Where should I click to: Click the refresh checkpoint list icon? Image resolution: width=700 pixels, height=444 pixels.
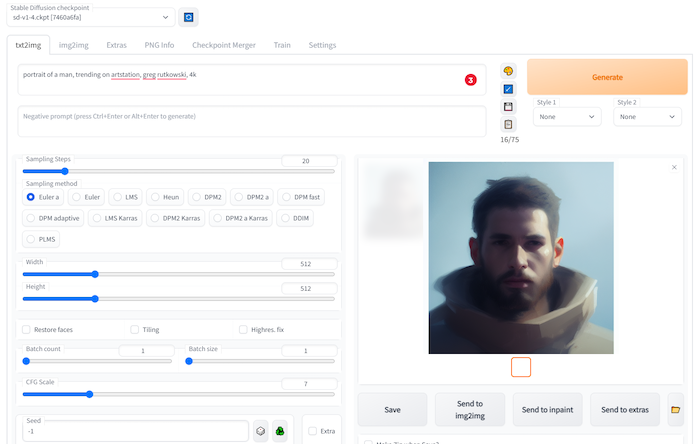coord(189,17)
